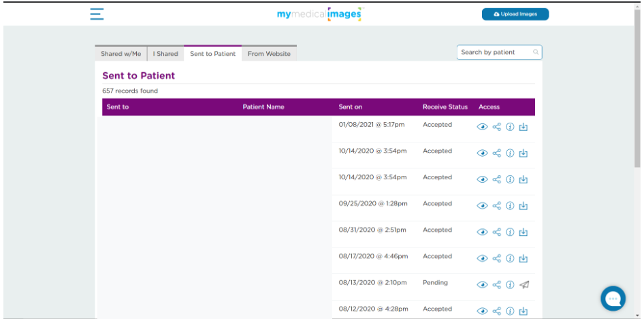Click the Receive Status column header
Image resolution: width=644 pixels, height=319 pixels.
pos(445,107)
